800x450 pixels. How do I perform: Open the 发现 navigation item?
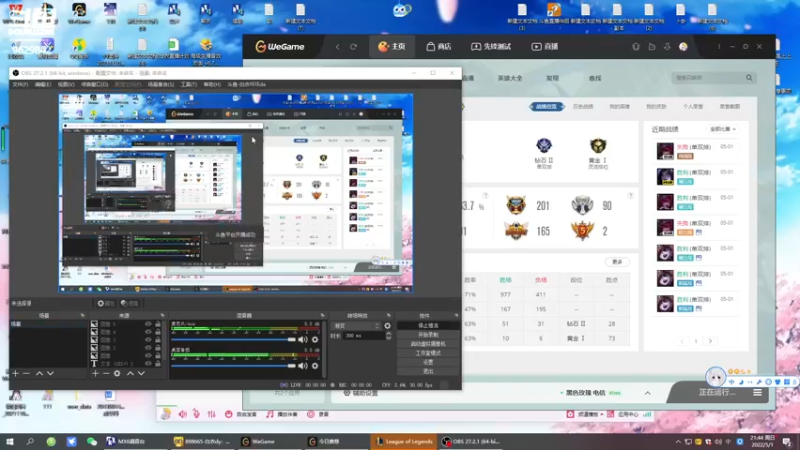pyautogui.click(x=553, y=78)
